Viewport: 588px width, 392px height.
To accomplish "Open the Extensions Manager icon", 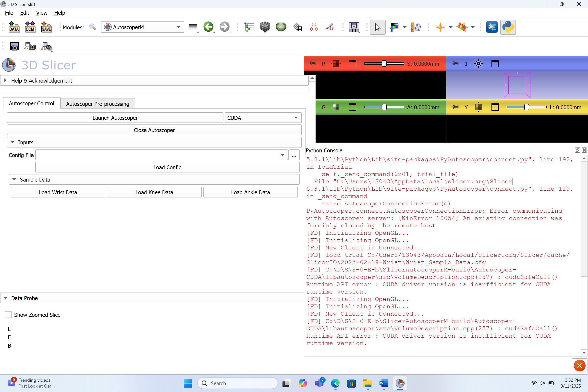I will pyautogui.click(x=491, y=27).
